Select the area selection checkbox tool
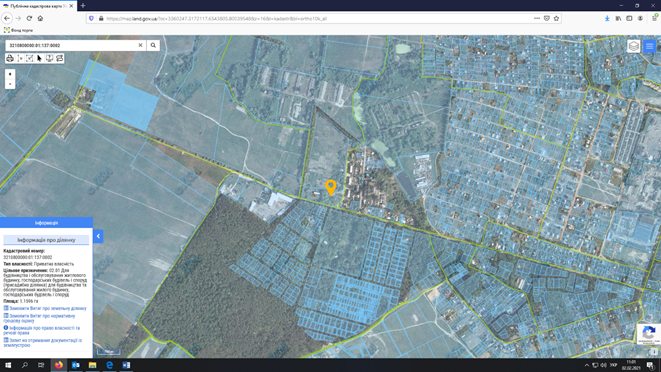Viewport: 661px width, 372px height. (x=30, y=58)
